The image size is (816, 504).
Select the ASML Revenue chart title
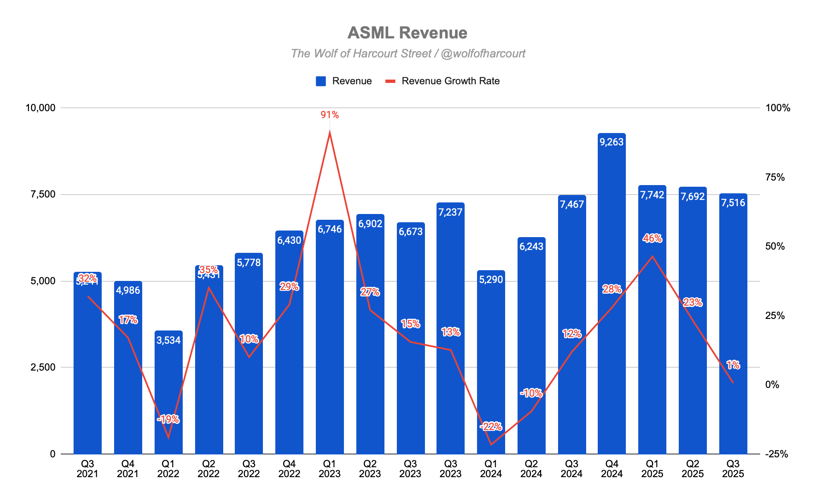pyautogui.click(x=407, y=33)
